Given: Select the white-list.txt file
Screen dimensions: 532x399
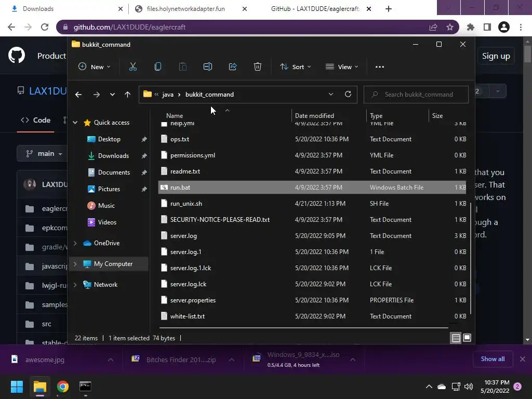Looking at the screenshot, I should point(312,316).
